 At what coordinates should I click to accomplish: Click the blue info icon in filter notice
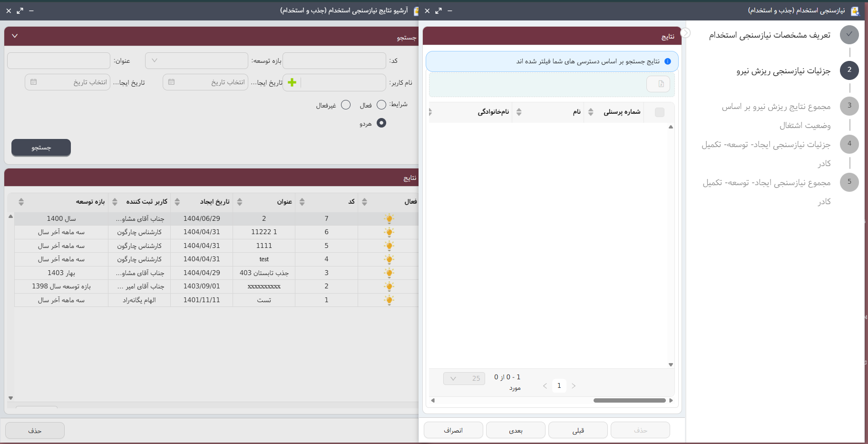(667, 61)
